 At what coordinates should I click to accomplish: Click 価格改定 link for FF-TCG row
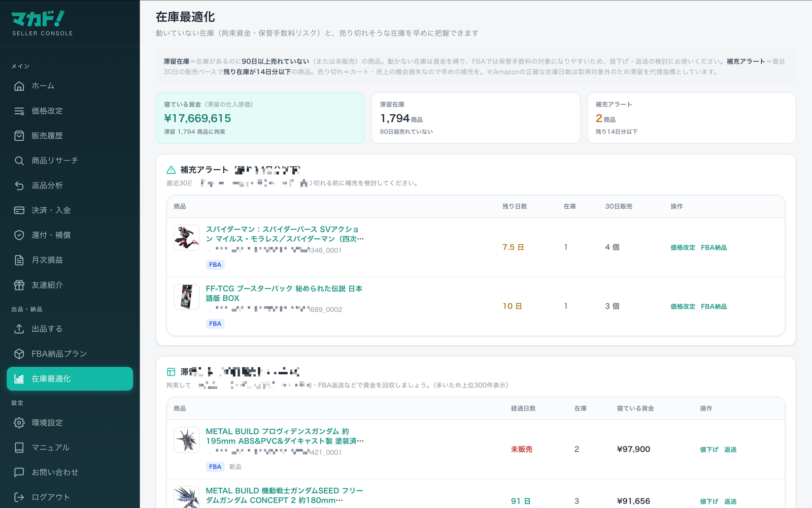pos(683,306)
